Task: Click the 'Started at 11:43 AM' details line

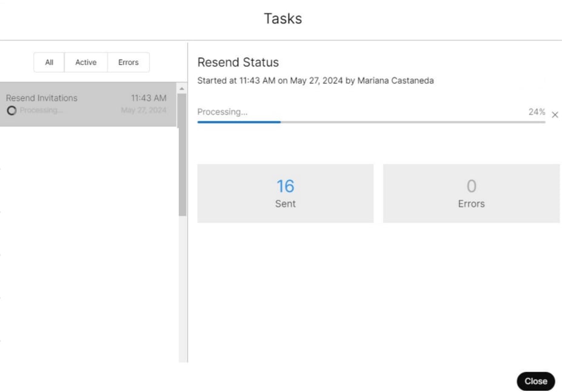Action: coord(315,81)
